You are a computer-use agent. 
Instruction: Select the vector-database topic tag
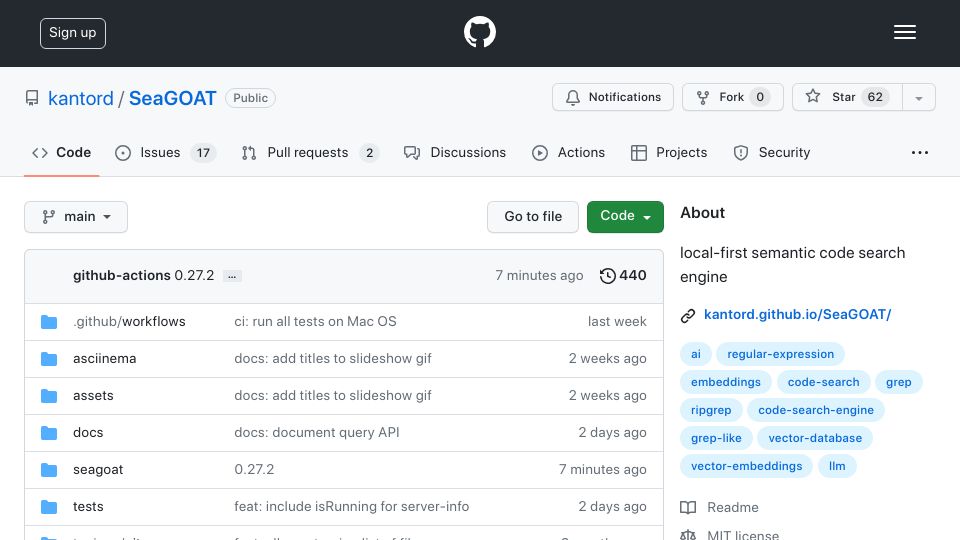(815, 438)
